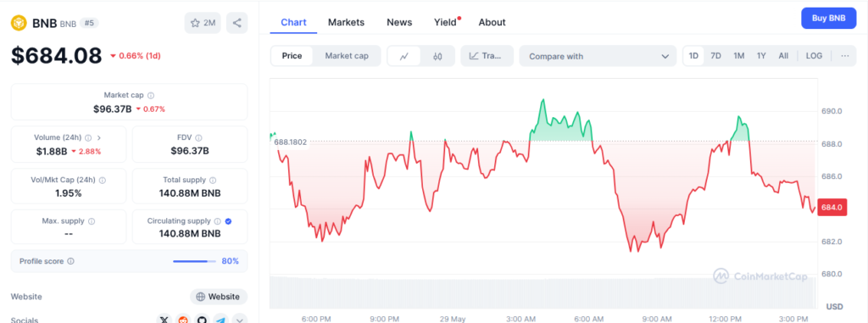Click the share icon next to watchlist star
Image resolution: width=868 pixels, height=323 pixels.
[x=237, y=23]
